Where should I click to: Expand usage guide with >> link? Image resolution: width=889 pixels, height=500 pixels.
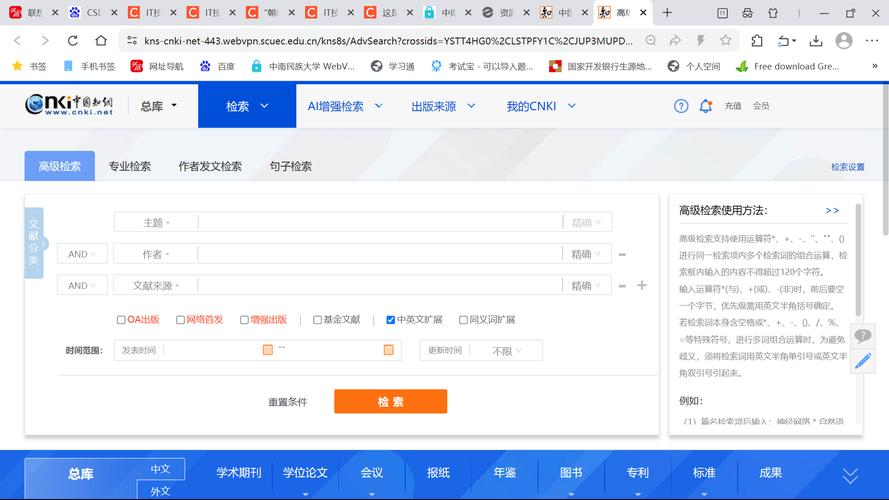coord(832,210)
